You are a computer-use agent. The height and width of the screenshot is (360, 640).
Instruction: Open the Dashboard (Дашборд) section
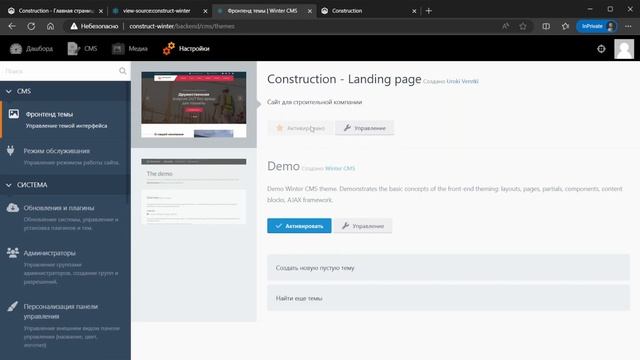[x=31, y=49]
